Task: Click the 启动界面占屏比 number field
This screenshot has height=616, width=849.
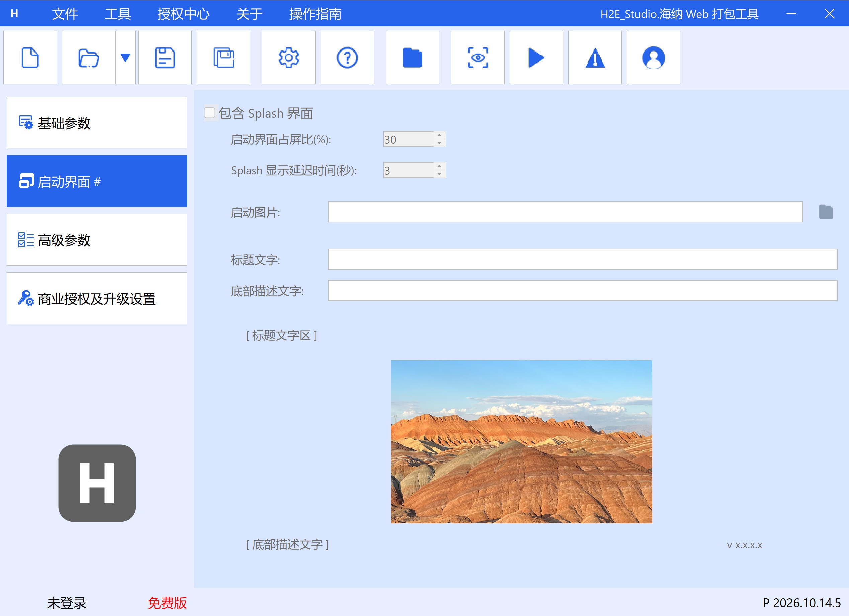Action: 408,139
